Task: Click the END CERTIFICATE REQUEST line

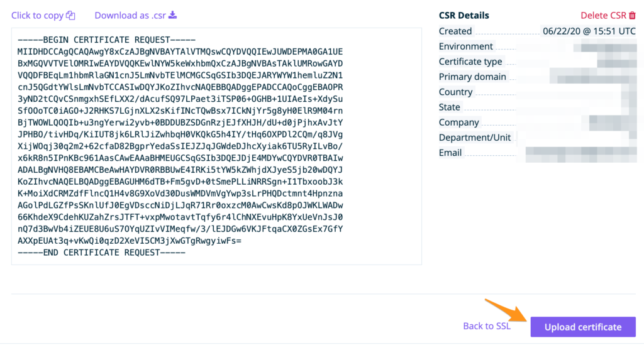Action: pos(101,253)
